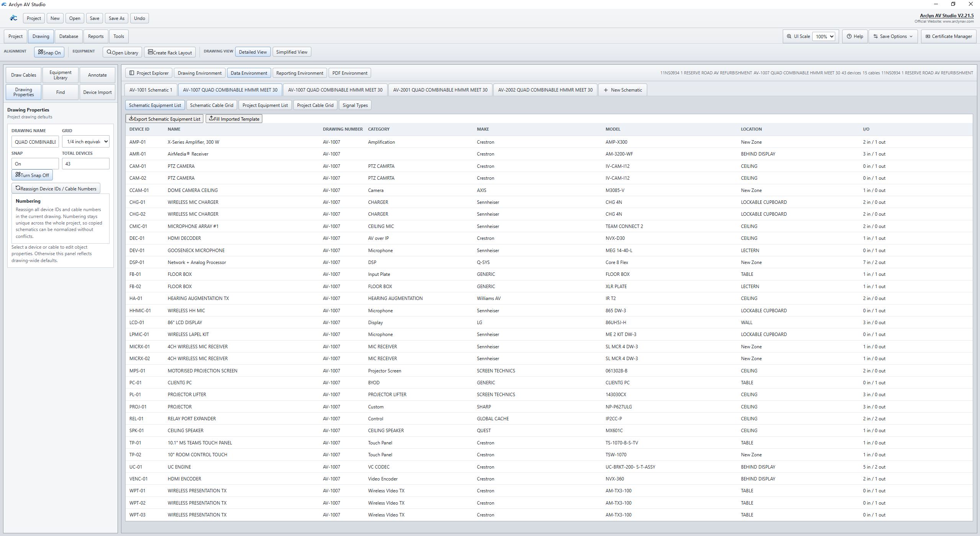Select the Reports main tab
The width and height of the screenshot is (980, 536).
pyautogui.click(x=96, y=36)
